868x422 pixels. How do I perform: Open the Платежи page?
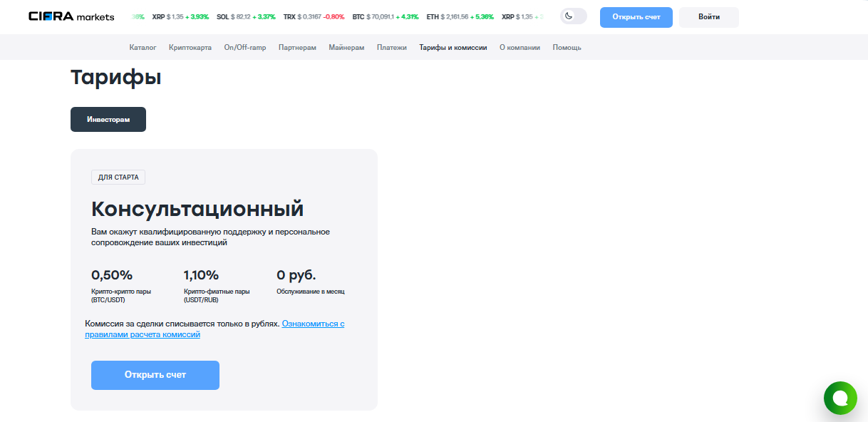tap(391, 47)
